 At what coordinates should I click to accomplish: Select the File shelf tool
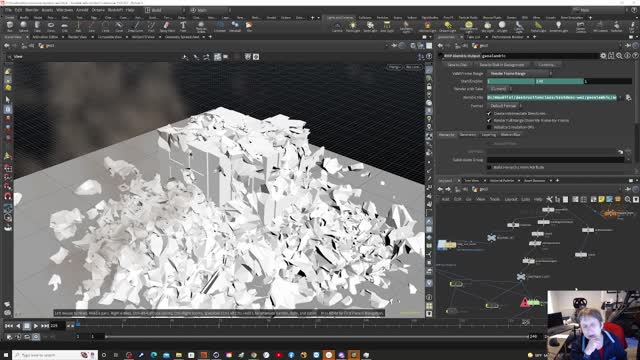point(249,27)
